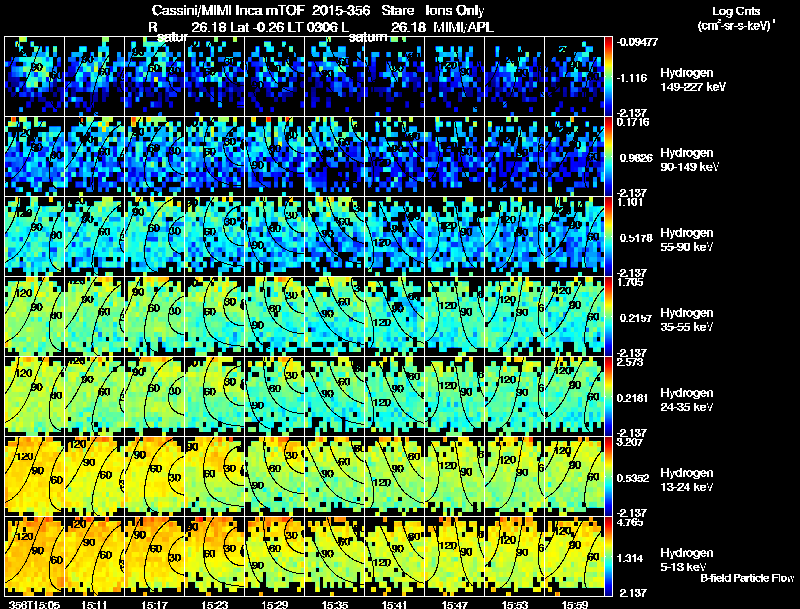
Task: Click the '-0.09477' colorbar maximum value
Action: pos(637,42)
